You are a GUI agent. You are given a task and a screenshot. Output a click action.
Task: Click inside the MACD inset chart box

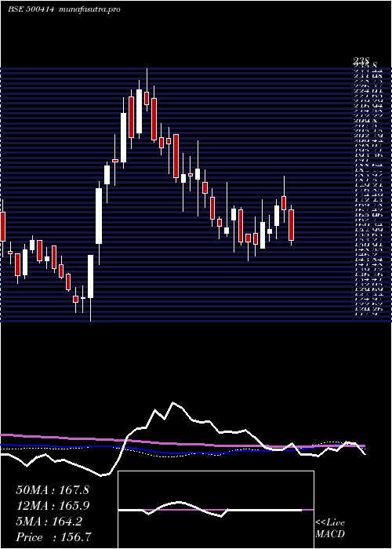point(216,510)
